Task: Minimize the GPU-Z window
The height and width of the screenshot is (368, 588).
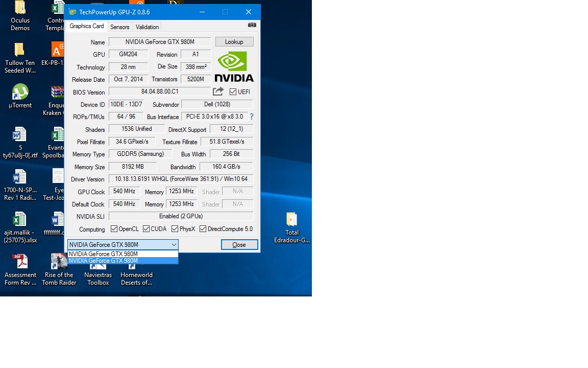Action: pyautogui.click(x=202, y=12)
